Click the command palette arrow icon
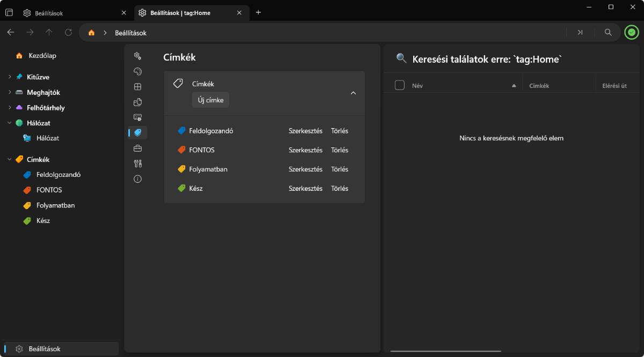The width and height of the screenshot is (644, 357). click(x=580, y=33)
